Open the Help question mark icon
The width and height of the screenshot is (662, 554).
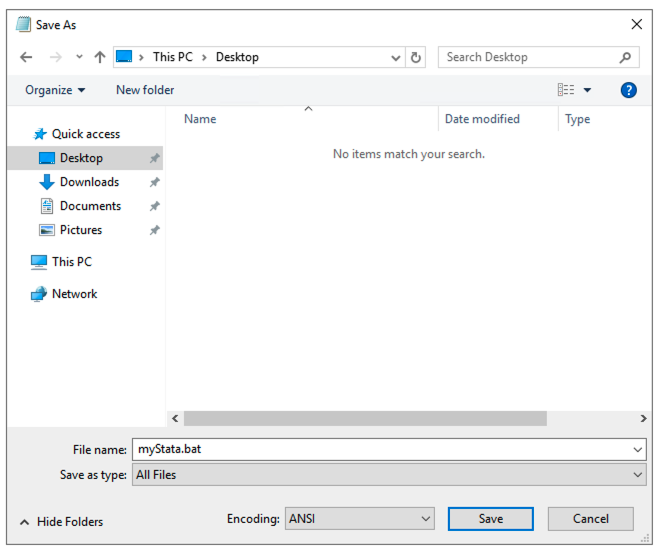coord(629,90)
